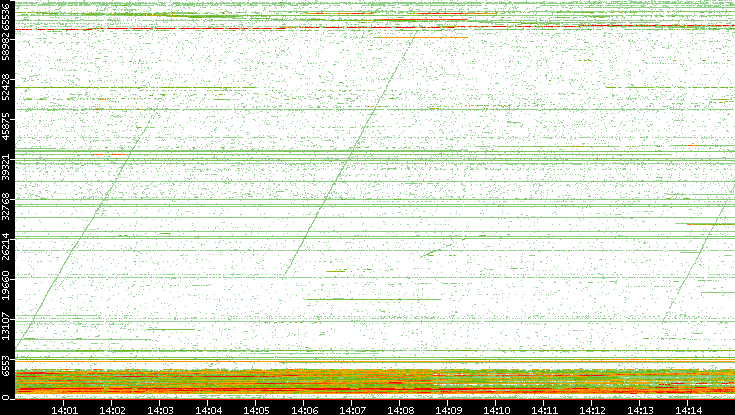Click the 45875 axis value
Screen dimensions: 735x415
tap(8, 132)
